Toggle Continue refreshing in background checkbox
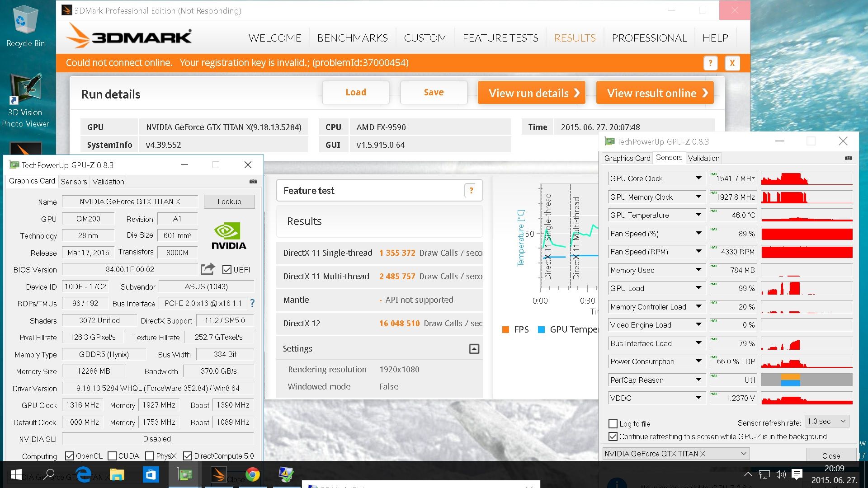Image resolution: width=868 pixels, height=488 pixels. click(613, 436)
